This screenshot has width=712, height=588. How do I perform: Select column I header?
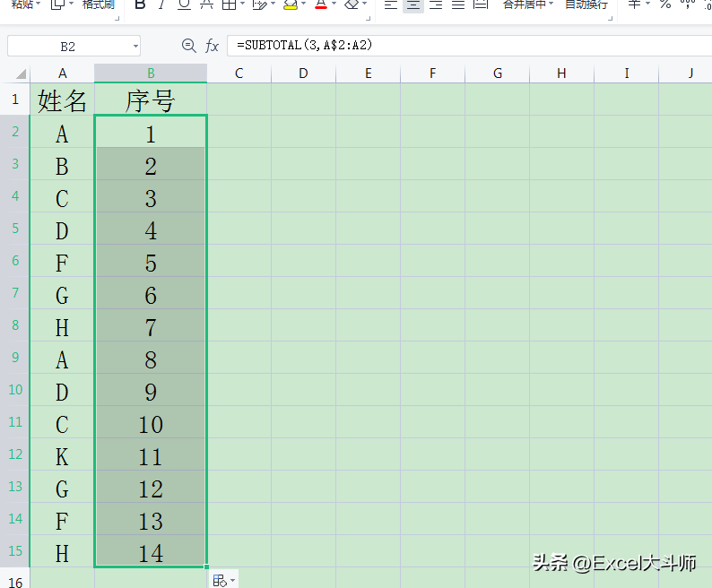(627, 73)
